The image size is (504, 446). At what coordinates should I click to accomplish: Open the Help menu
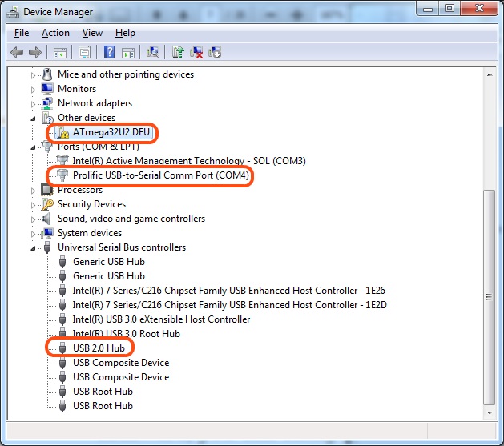125,33
